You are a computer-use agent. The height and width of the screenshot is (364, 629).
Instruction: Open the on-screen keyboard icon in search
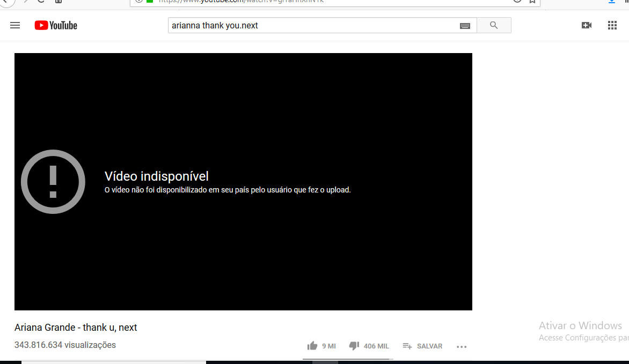pyautogui.click(x=465, y=26)
